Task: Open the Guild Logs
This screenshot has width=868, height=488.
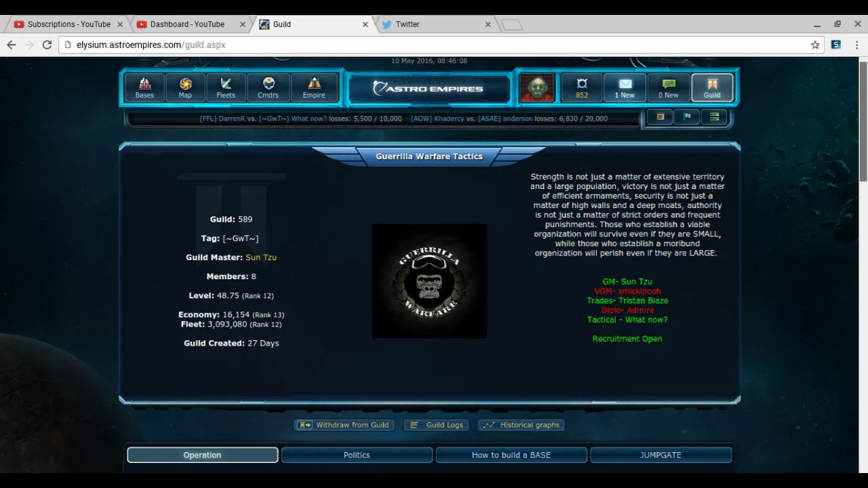Action: coord(437,425)
